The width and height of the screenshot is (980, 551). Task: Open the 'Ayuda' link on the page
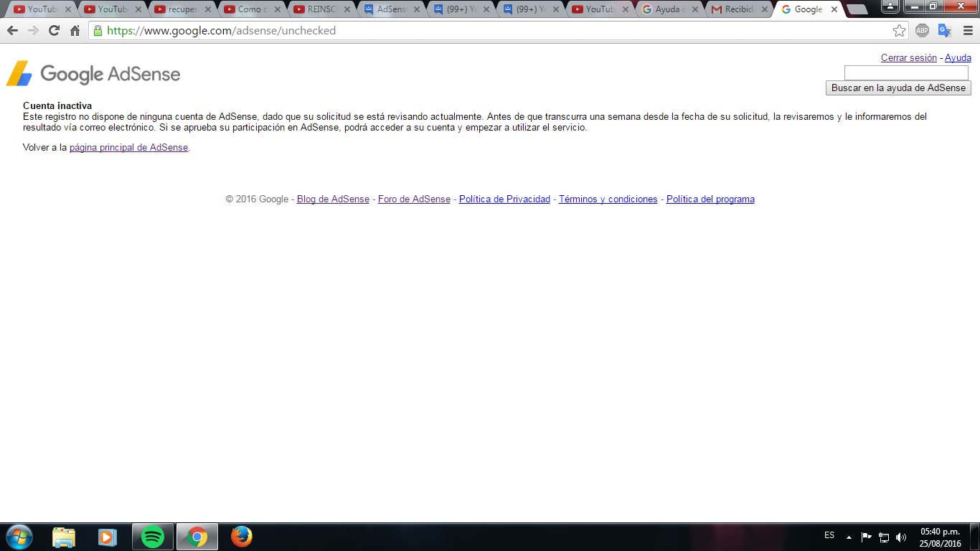click(x=958, y=57)
